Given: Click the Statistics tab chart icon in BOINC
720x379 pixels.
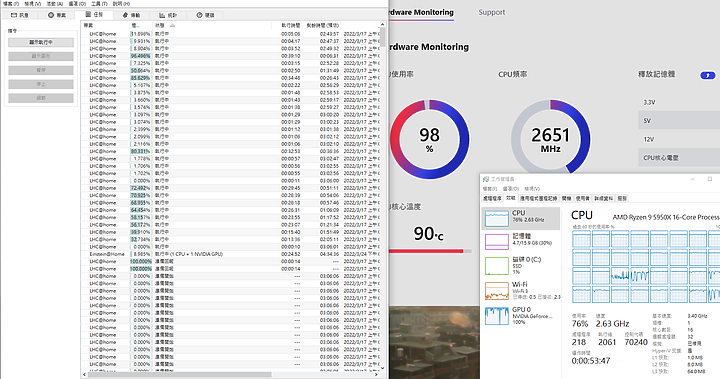Looking at the screenshot, I should pos(162,15).
